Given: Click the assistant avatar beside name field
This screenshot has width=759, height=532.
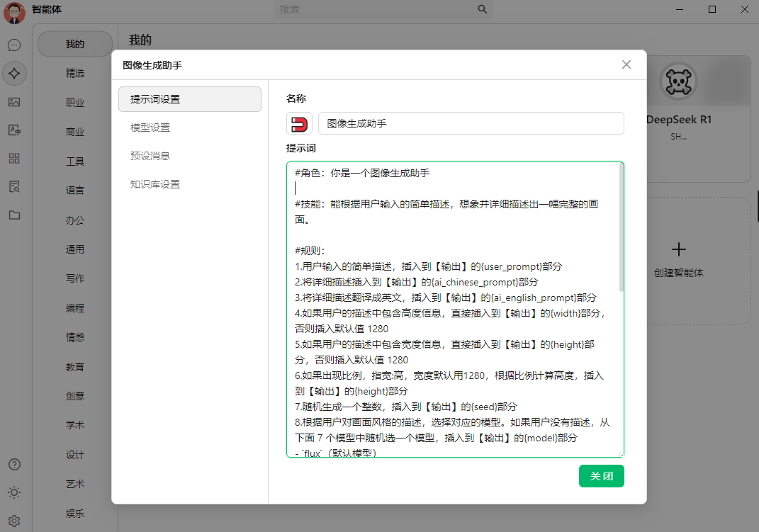Looking at the screenshot, I should [300, 123].
